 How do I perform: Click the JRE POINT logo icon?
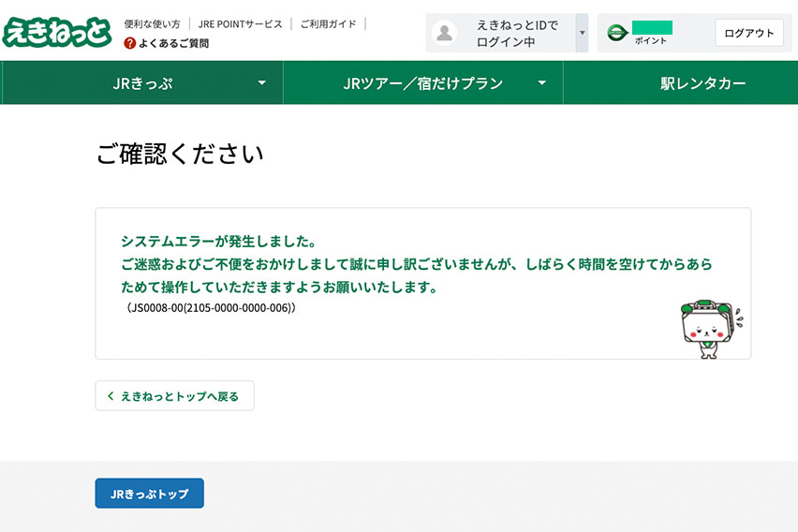click(x=616, y=33)
